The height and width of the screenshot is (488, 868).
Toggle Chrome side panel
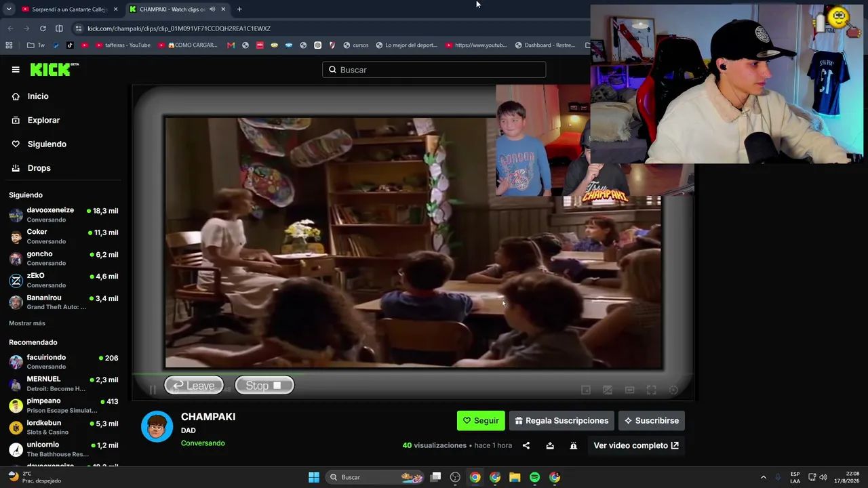coord(59,28)
